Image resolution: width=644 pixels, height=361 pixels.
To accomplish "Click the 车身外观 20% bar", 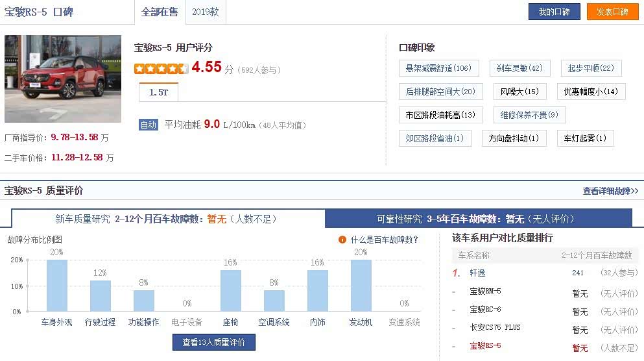I will tap(57, 285).
